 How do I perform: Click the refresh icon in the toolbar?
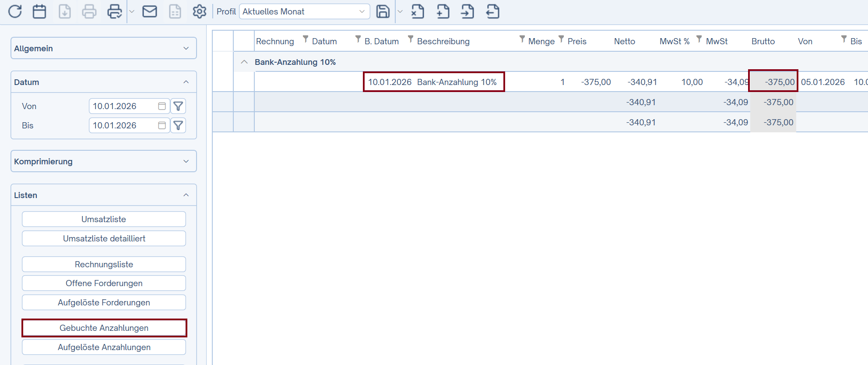(15, 11)
